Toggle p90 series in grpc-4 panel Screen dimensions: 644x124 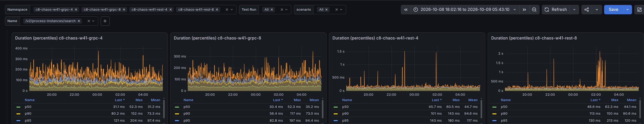[x=28, y=114]
